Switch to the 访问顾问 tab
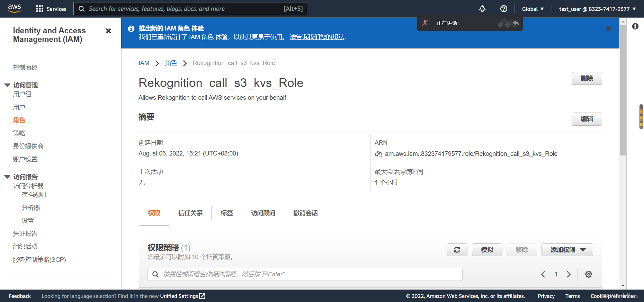Screen dimensions: 644x302 tap(263, 213)
